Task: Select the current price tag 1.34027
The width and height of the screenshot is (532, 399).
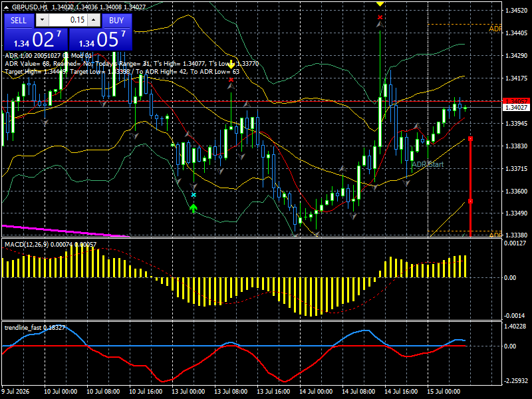Action: [517, 108]
